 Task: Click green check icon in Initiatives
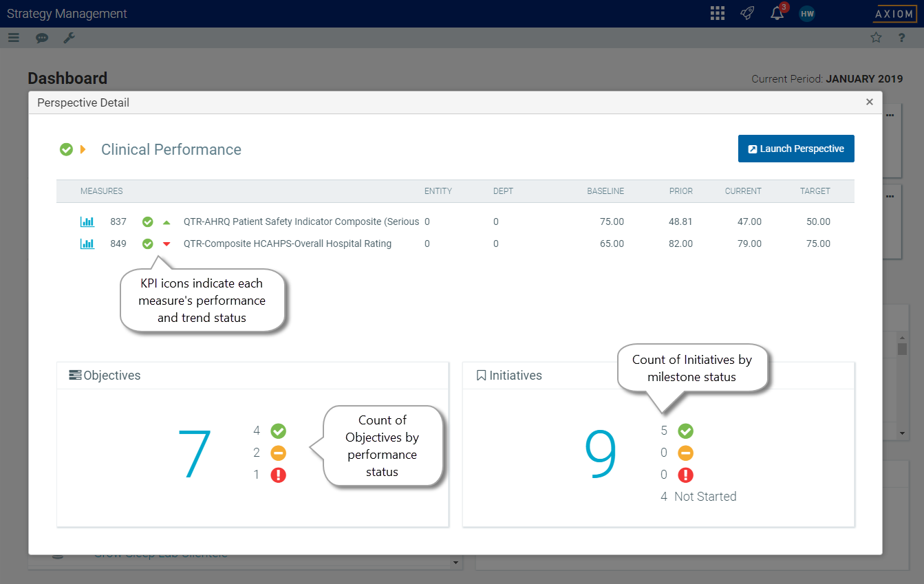coord(685,431)
